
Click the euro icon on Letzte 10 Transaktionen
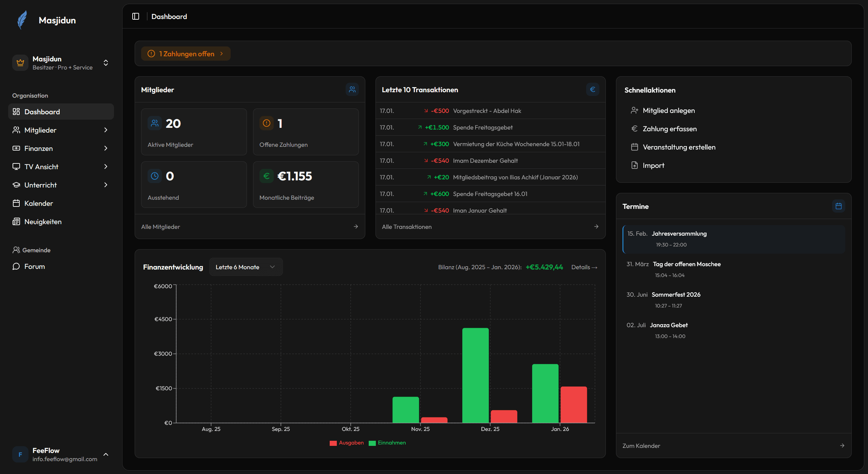592,89
